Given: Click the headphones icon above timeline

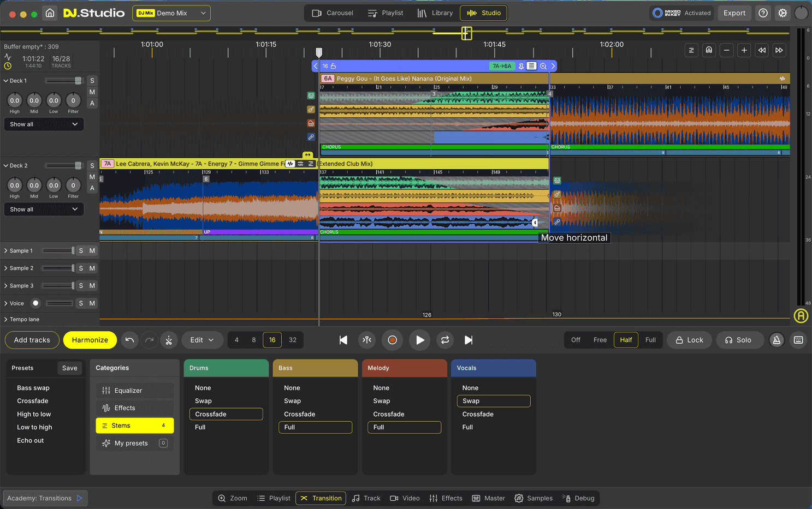Looking at the screenshot, I should pyautogui.click(x=709, y=50).
